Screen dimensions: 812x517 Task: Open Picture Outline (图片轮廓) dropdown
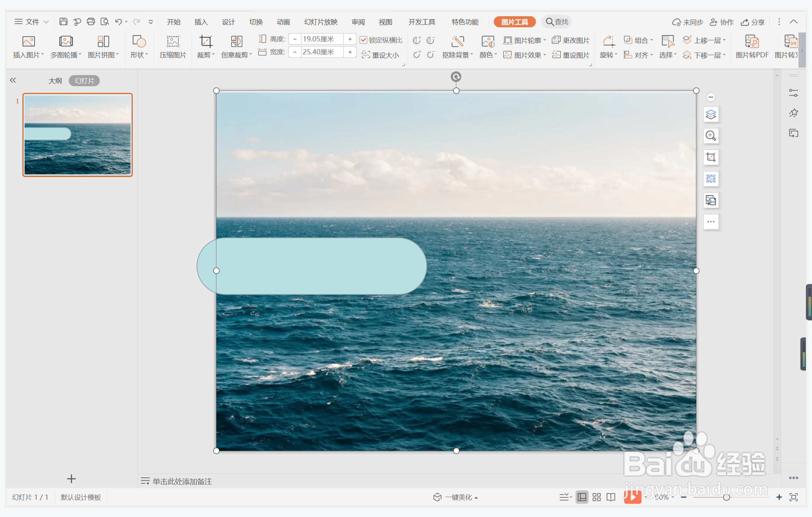pos(525,40)
